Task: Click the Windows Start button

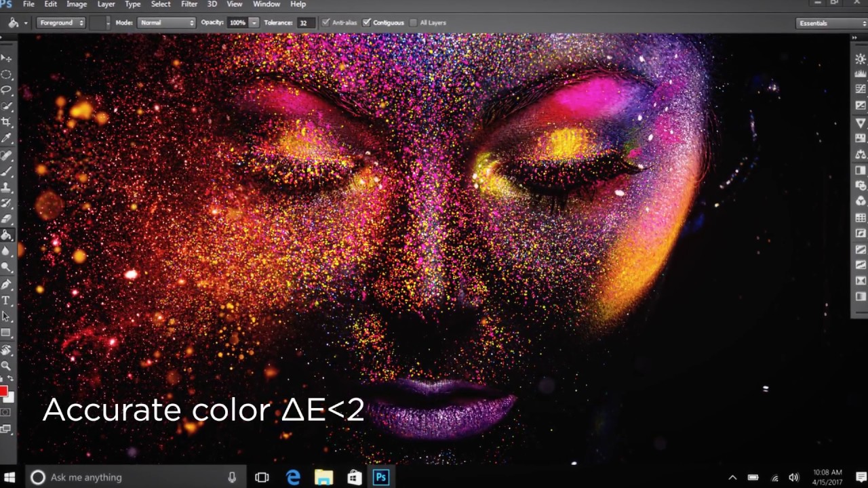Action: click(10, 477)
